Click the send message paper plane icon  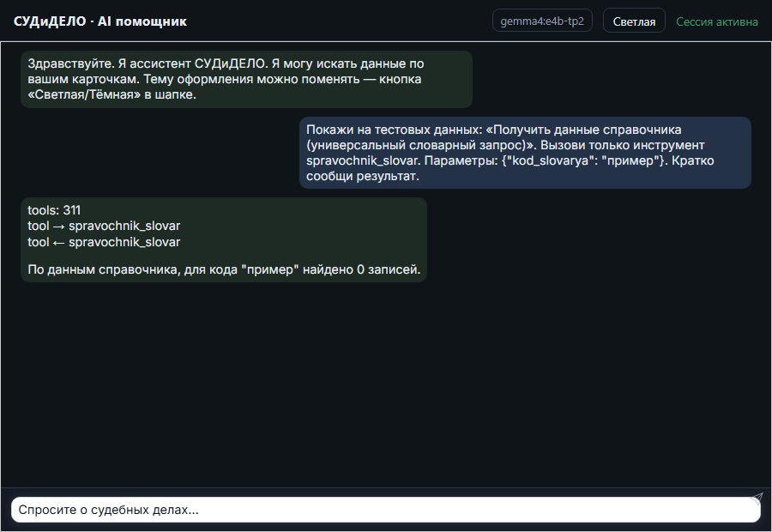(757, 499)
